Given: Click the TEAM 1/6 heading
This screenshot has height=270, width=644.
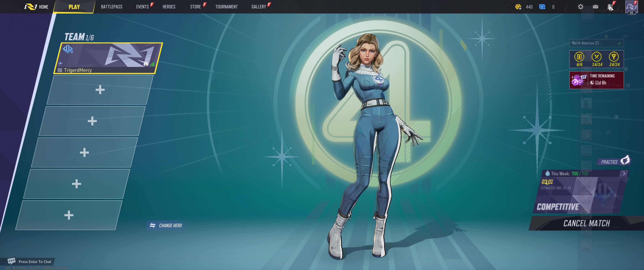Looking at the screenshot, I should point(79,37).
